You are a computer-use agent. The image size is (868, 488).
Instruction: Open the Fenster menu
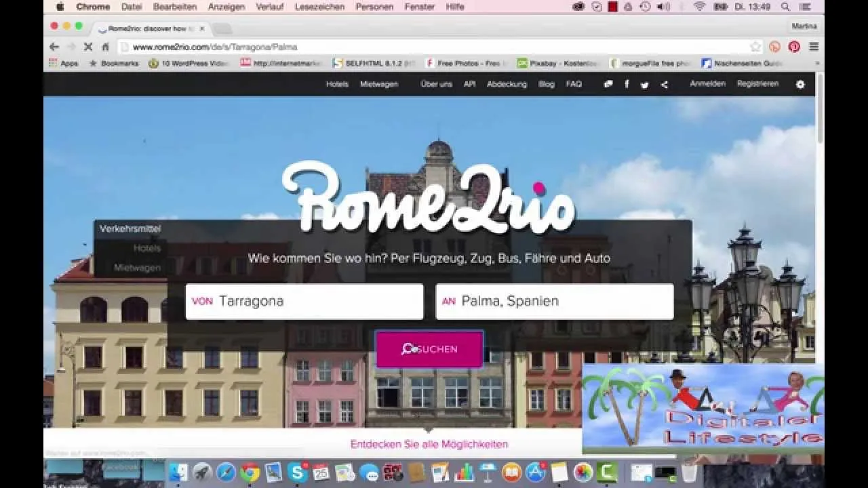420,7
